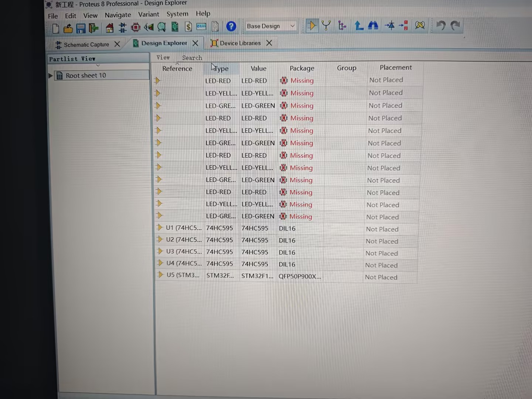Image resolution: width=532 pixels, height=399 pixels.
Task: Click the binoculars search icon
Action: tap(373, 25)
